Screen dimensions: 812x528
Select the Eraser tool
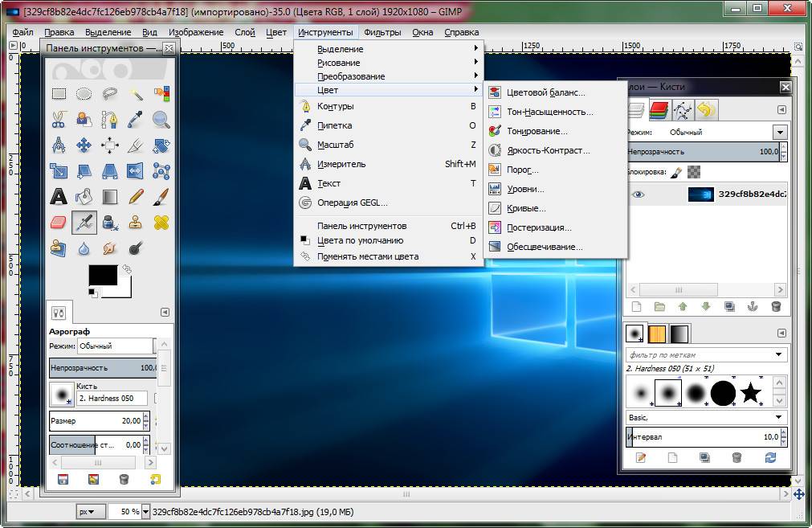pyautogui.click(x=59, y=223)
